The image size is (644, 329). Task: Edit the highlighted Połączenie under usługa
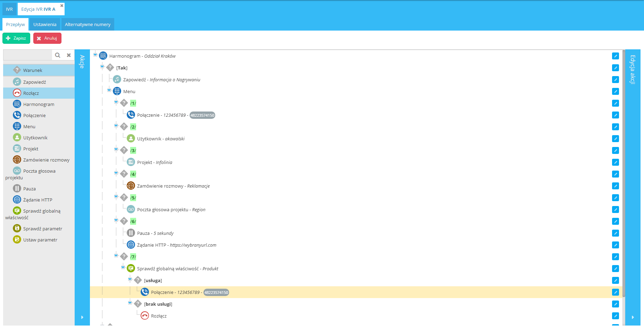click(616, 292)
